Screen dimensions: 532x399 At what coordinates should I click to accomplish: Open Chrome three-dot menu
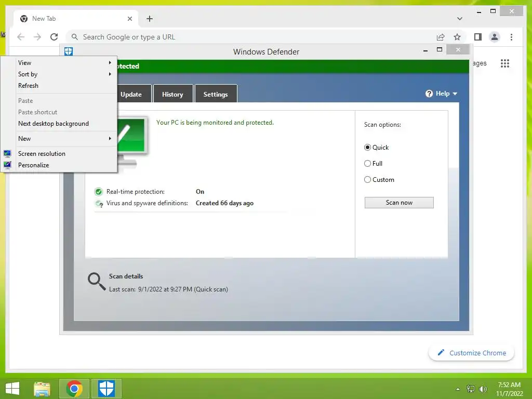point(511,37)
